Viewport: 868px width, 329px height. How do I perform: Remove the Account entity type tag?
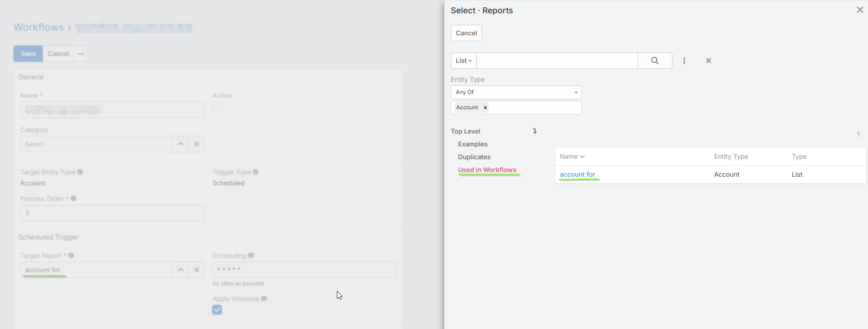(x=485, y=107)
